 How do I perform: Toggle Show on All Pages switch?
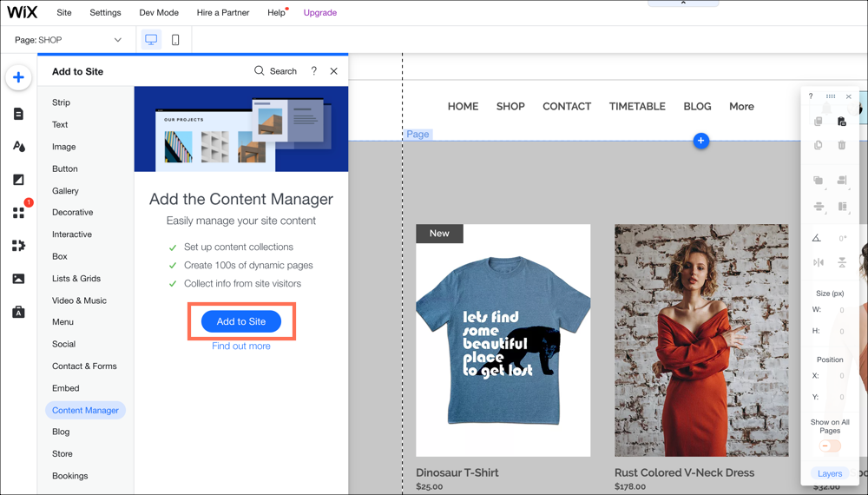pyautogui.click(x=830, y=445)
